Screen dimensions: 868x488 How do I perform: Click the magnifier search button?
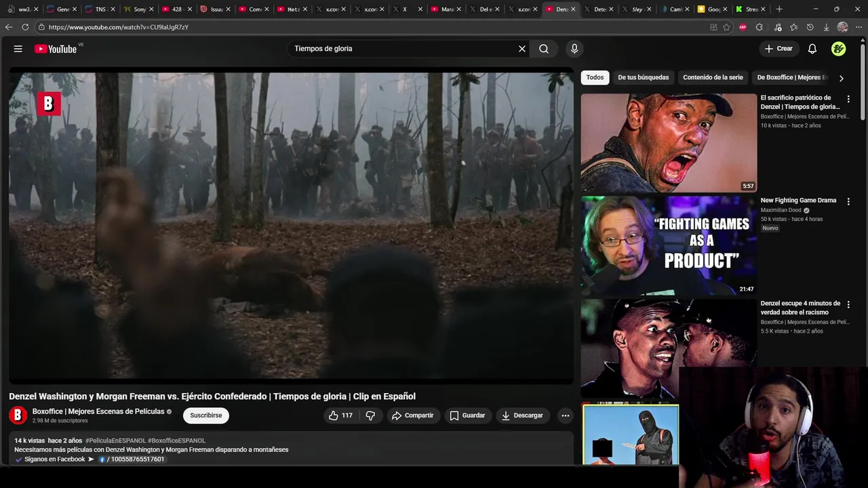[544, 49]
